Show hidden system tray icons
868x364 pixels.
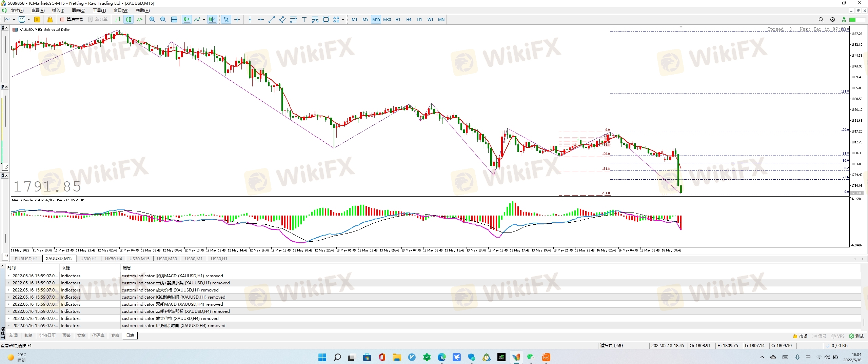click(x=762, y=357)
